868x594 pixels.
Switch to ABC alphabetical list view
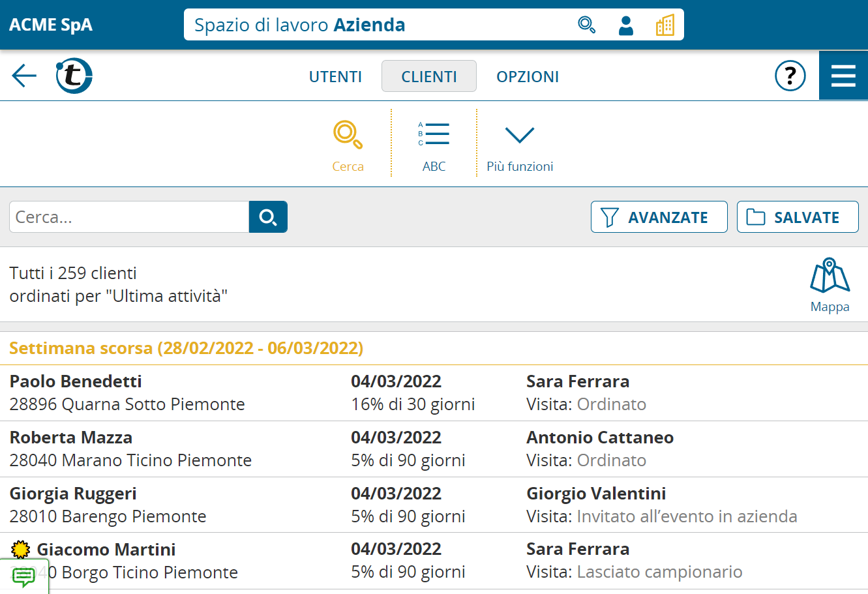[x=434, y=146]
